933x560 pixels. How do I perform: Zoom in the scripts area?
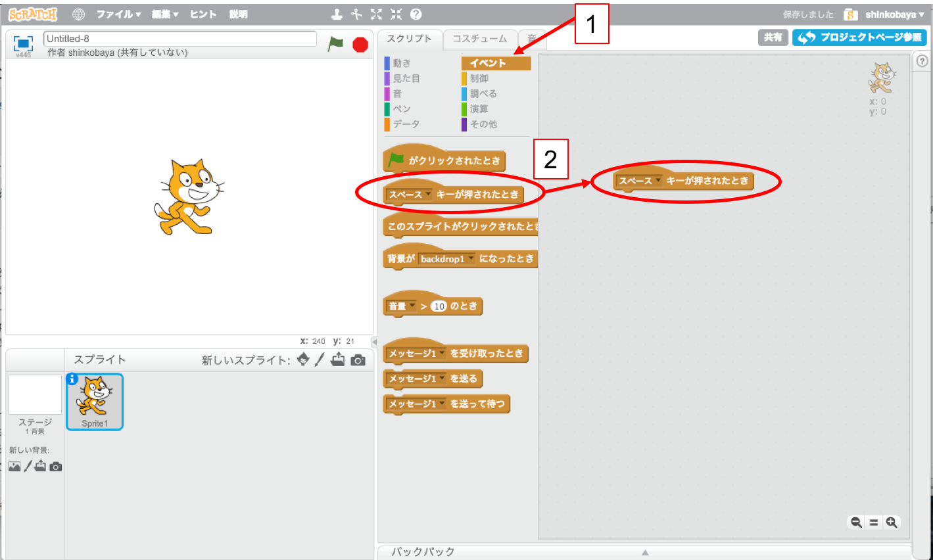[x=892, y=523]
